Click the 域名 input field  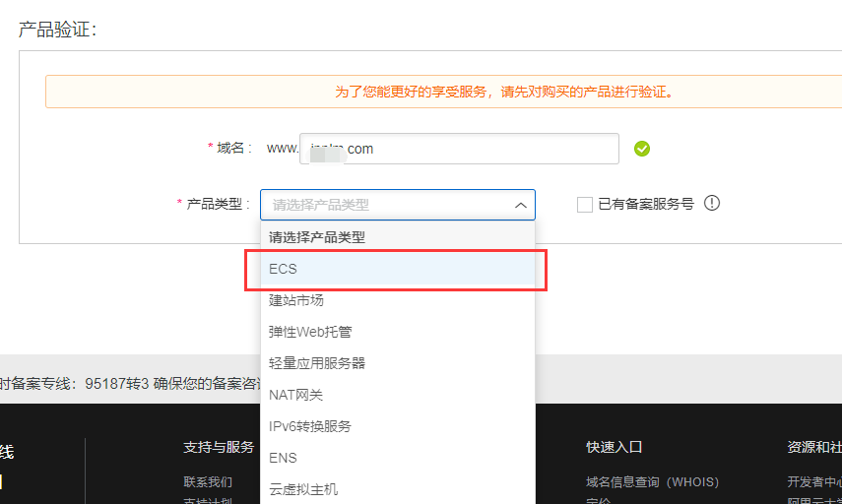coord(458,149)
